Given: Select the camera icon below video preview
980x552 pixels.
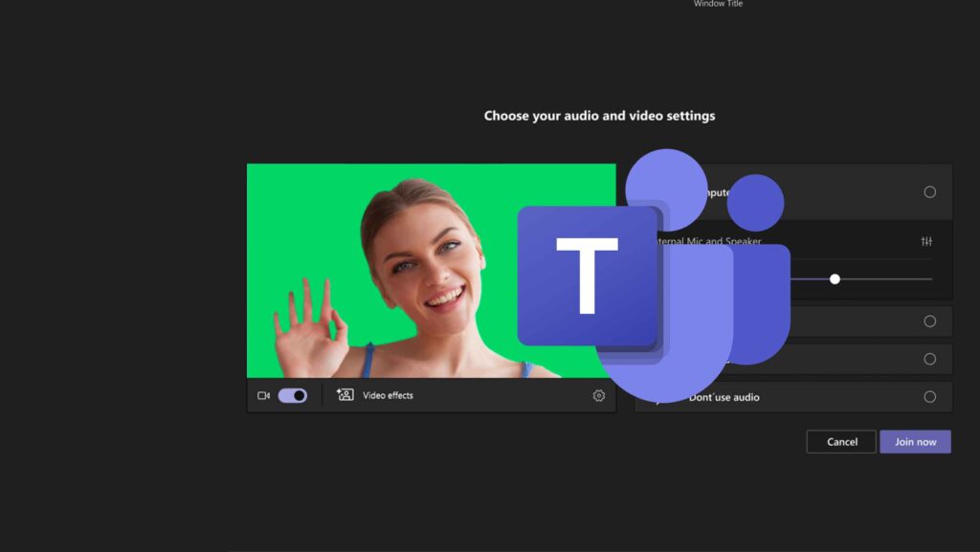Looking at the screenshot, I should pyautogui.click(x=263, y=395).
